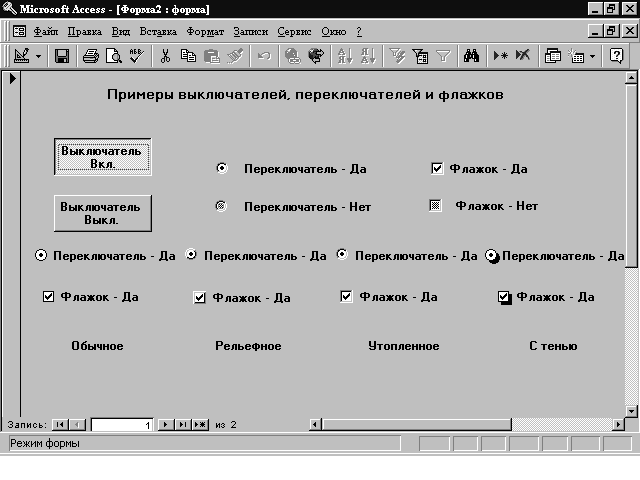Cut selection with the scissors icon
Screen dimensions: 640x480
click(165, 56)
